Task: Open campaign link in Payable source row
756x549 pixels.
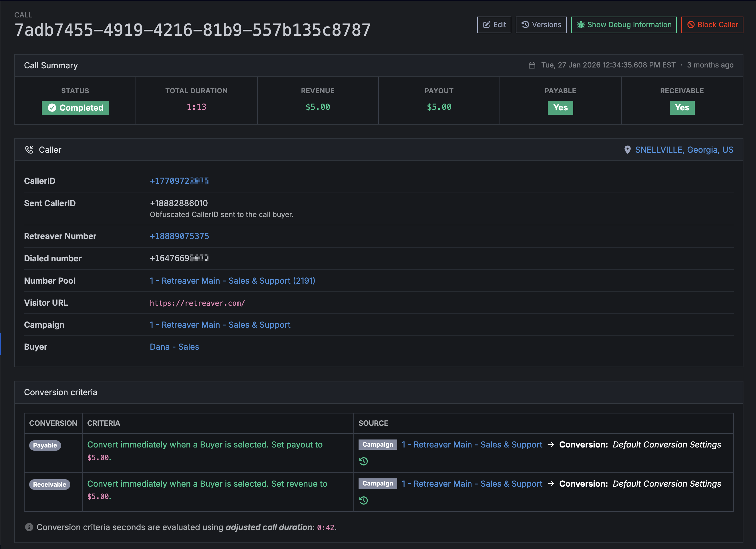Action: point(472,444)
